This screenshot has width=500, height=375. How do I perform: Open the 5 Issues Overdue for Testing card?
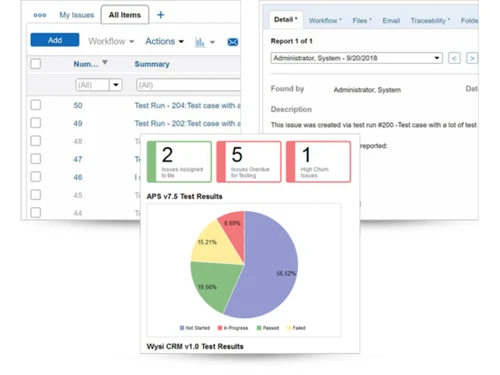249,162
